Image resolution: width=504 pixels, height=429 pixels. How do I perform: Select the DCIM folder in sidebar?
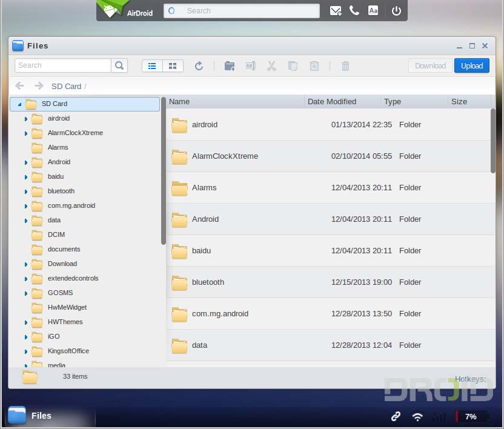pyautogui.click(x=56, y=234)
